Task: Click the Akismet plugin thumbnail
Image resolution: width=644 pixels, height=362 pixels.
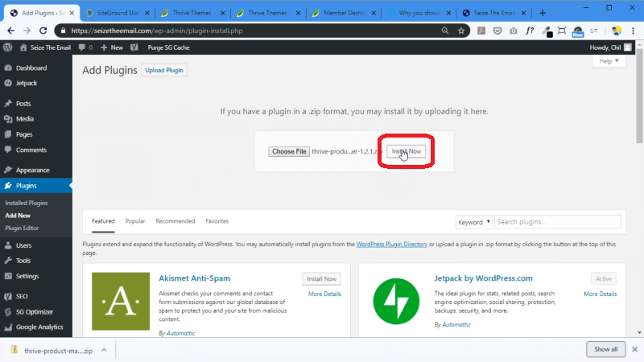Action: point(121,301)
